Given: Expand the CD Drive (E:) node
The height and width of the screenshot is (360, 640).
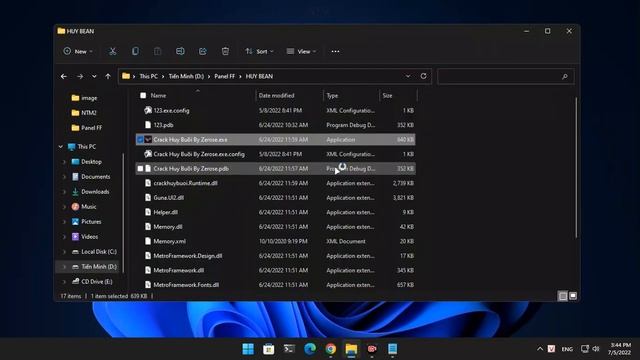Looking at the screenshot, I should (64, 282).
